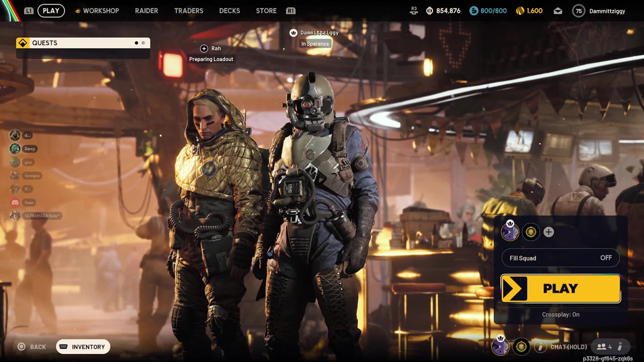
Task: Click the level 75 badge
Action: point(579,11)
